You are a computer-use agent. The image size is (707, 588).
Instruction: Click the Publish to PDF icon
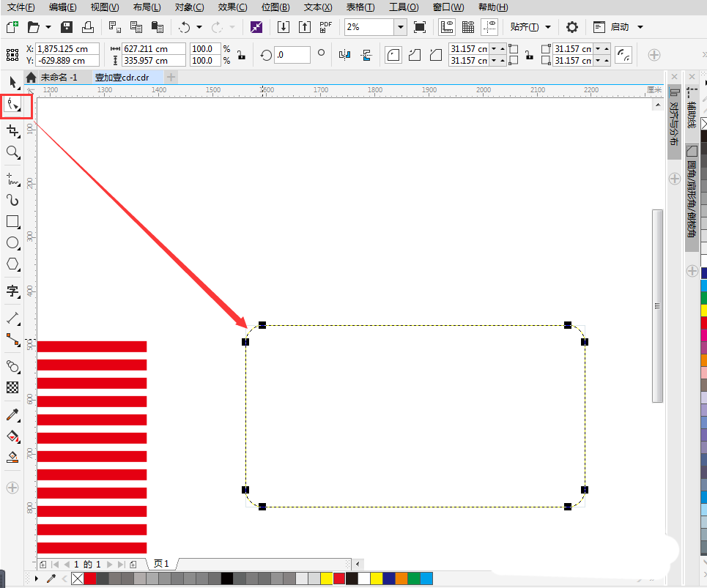pyautogui.click(x=325, y=27)
